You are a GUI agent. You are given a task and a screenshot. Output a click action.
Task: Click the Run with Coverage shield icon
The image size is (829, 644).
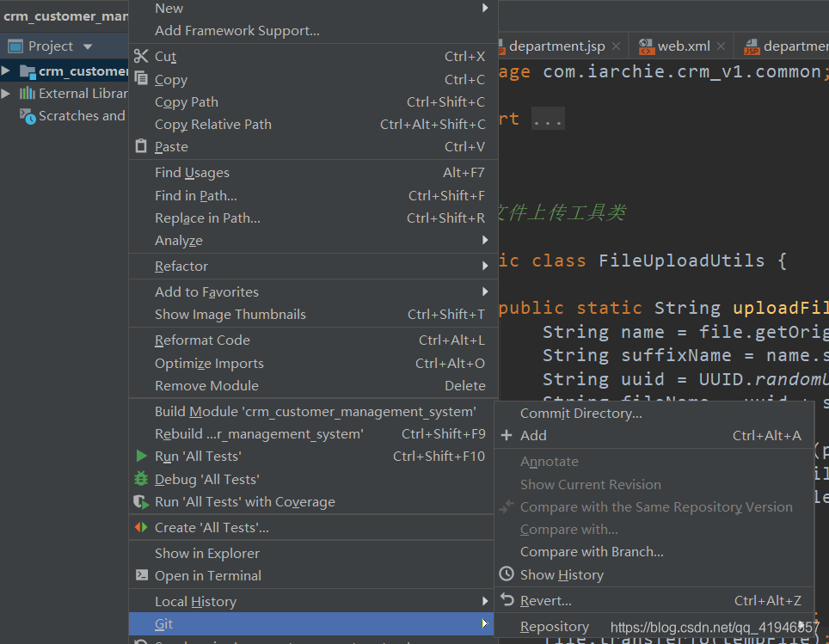click(x=141, y=502)
